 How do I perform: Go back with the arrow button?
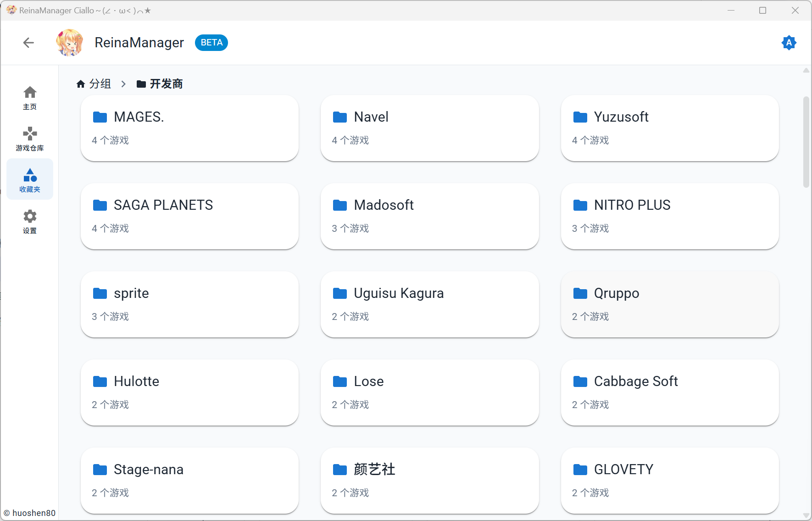tap(28, 43)
